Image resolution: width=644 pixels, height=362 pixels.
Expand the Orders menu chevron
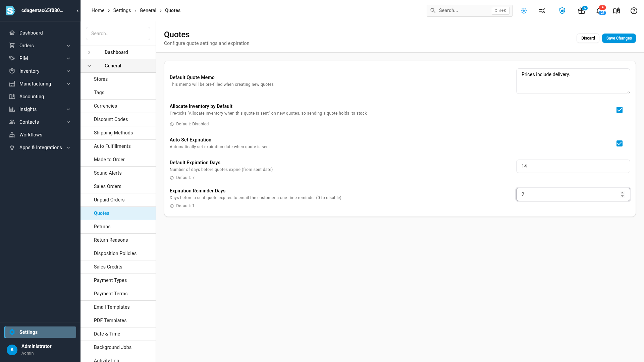(68, 46)
